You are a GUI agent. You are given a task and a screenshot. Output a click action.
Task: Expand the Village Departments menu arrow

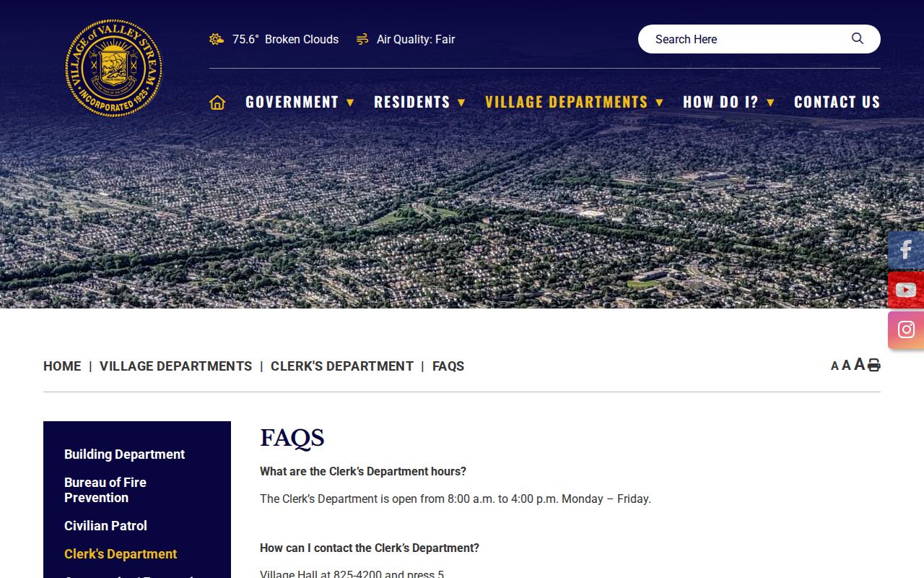click(x=659, y=103)
